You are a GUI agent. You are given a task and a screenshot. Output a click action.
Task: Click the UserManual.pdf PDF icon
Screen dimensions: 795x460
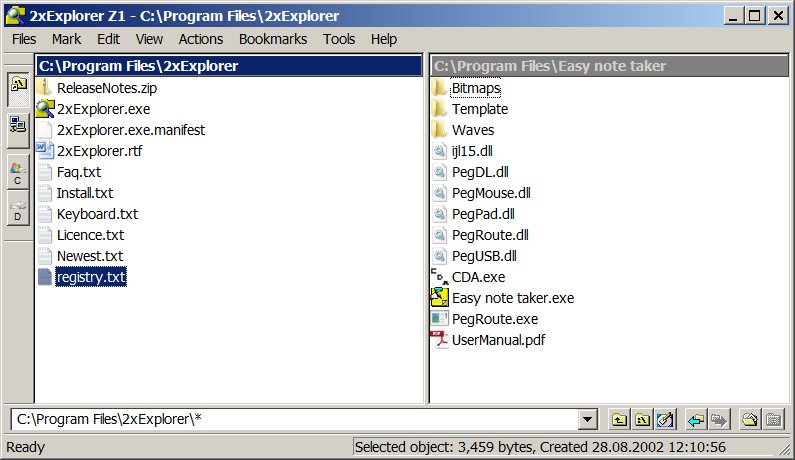pos(440,340)
